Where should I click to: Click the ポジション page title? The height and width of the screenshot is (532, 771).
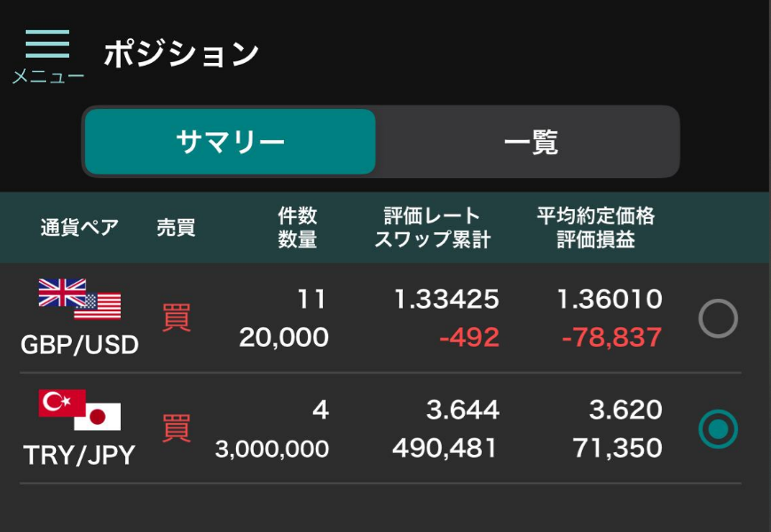[181, 54]
